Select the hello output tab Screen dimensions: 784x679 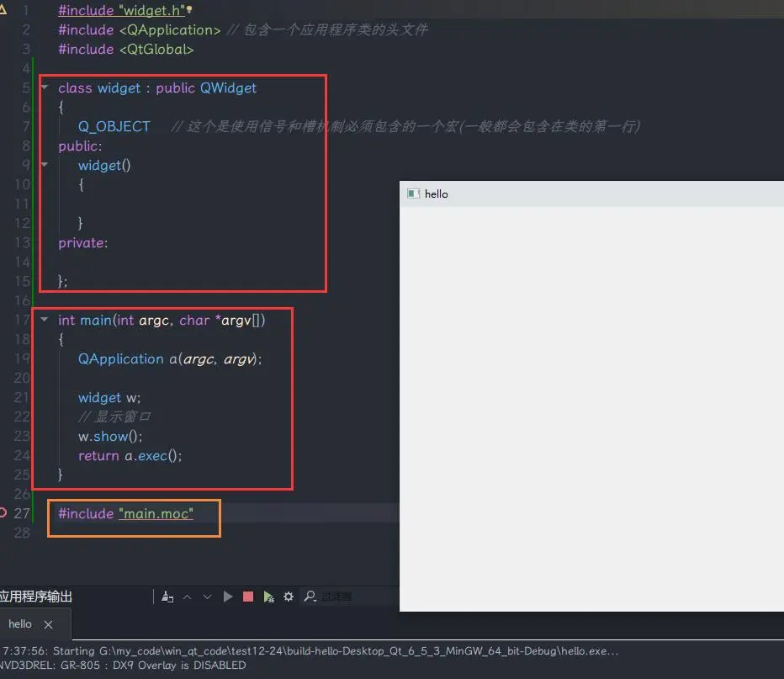tap(20, 624)
